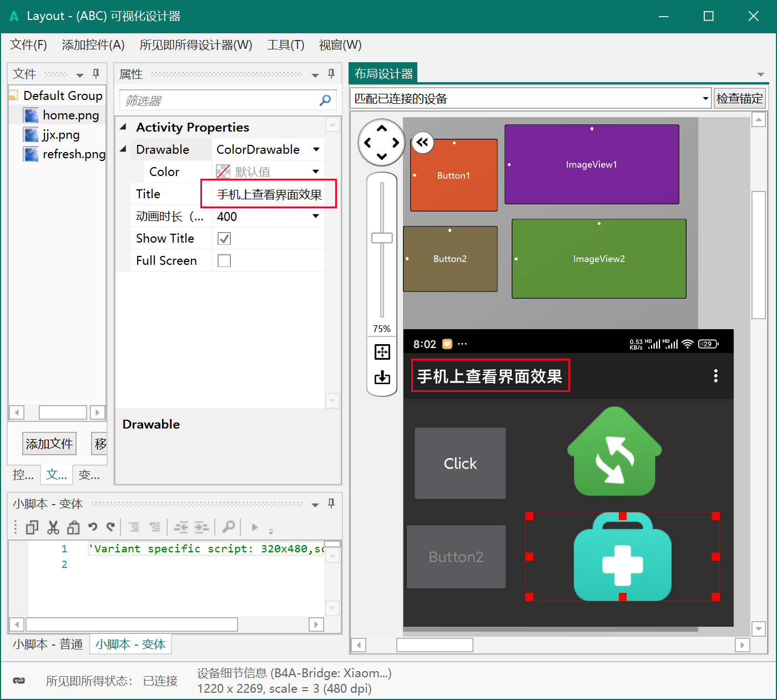Screen dimensions: 777x700
Task: Click the pan navigation circle in the designer
Action: [x=381, y=143]
